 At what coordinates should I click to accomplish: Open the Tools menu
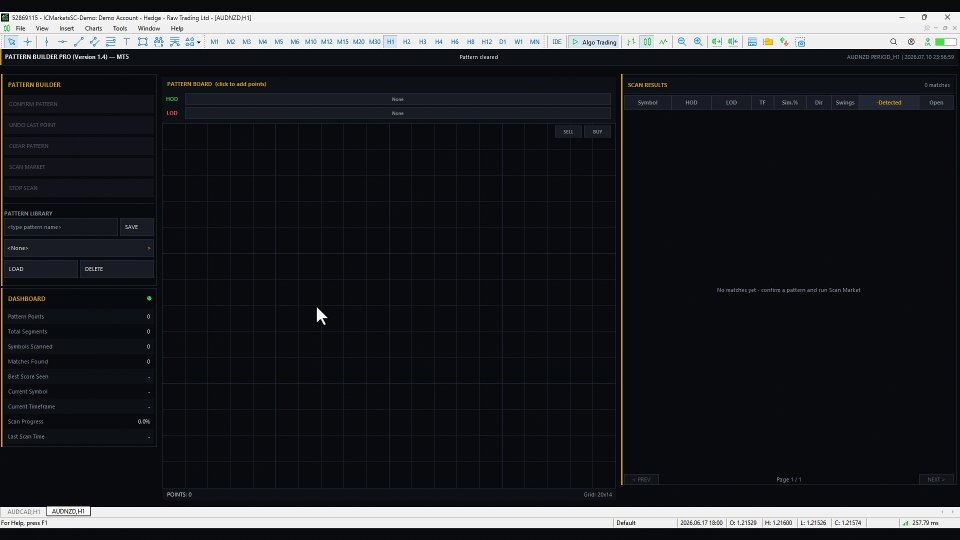119,28
